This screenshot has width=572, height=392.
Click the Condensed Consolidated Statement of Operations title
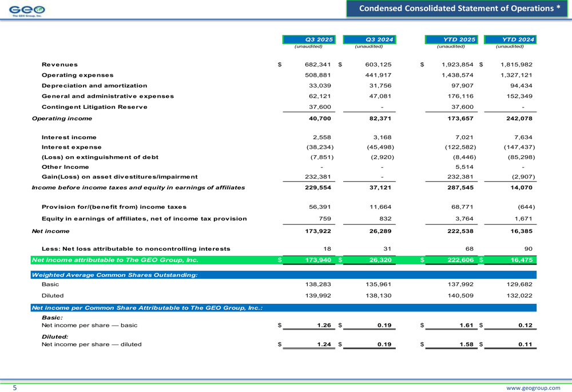(459, 8)
